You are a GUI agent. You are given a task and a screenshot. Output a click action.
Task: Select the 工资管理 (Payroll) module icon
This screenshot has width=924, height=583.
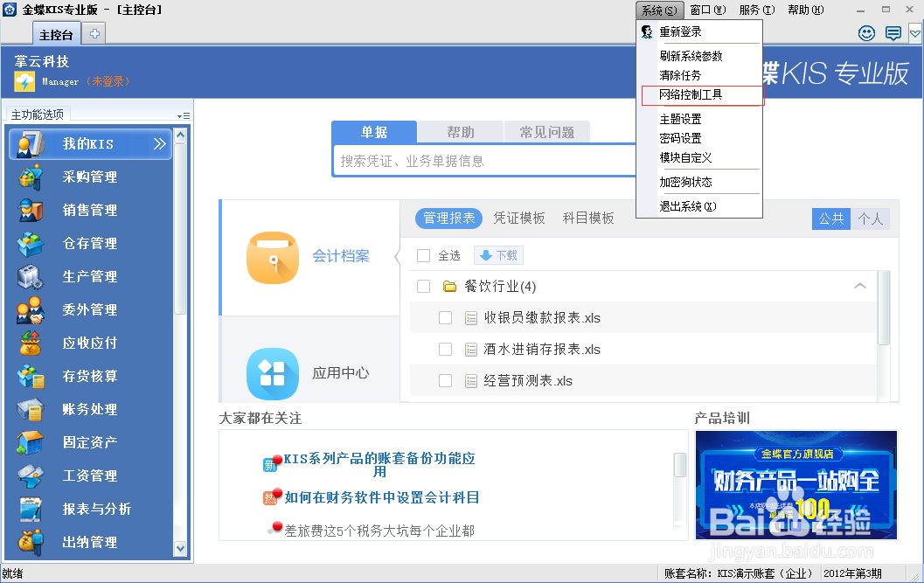31,475
